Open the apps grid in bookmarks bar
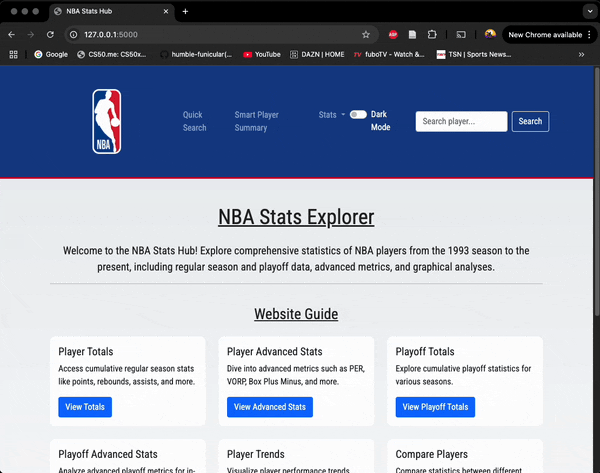 (13, 54)
